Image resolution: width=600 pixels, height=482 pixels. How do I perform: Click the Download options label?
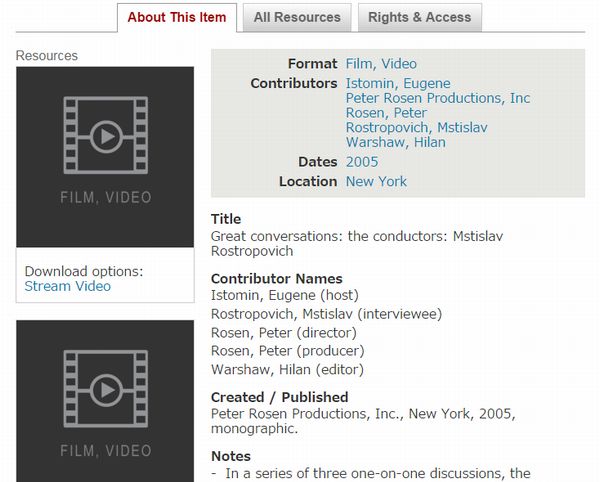[x=84, y=271]
